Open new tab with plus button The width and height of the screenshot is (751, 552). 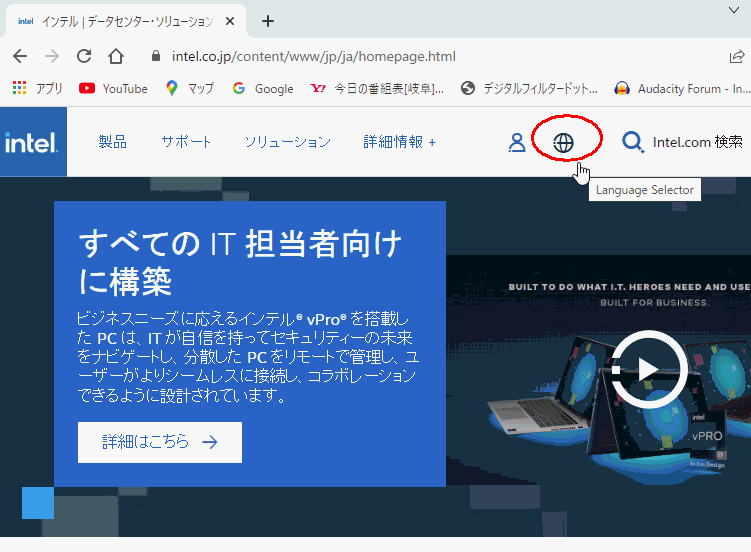(268, 21)
